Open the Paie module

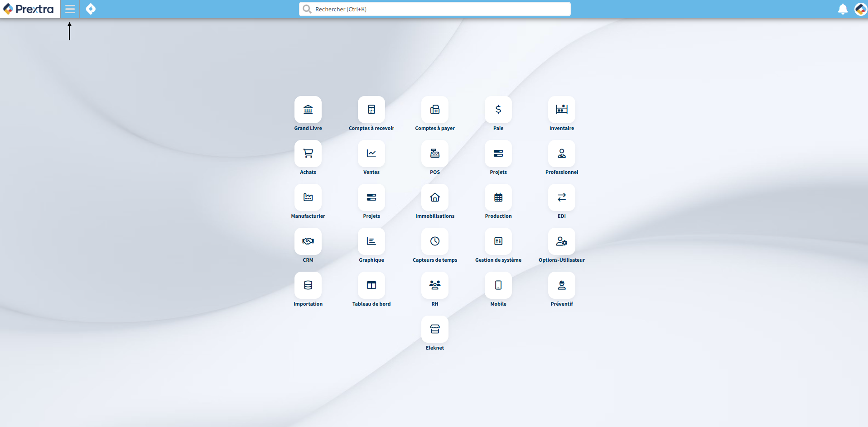pos(498,110)
